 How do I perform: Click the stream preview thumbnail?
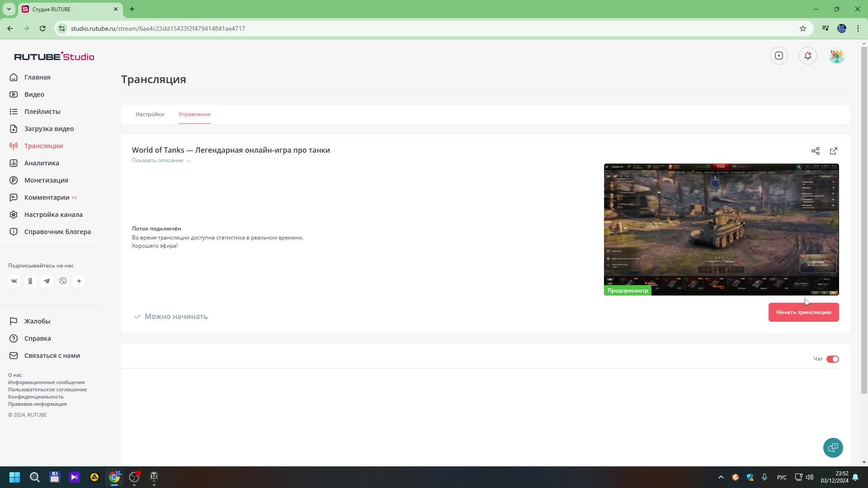(722, 230)
